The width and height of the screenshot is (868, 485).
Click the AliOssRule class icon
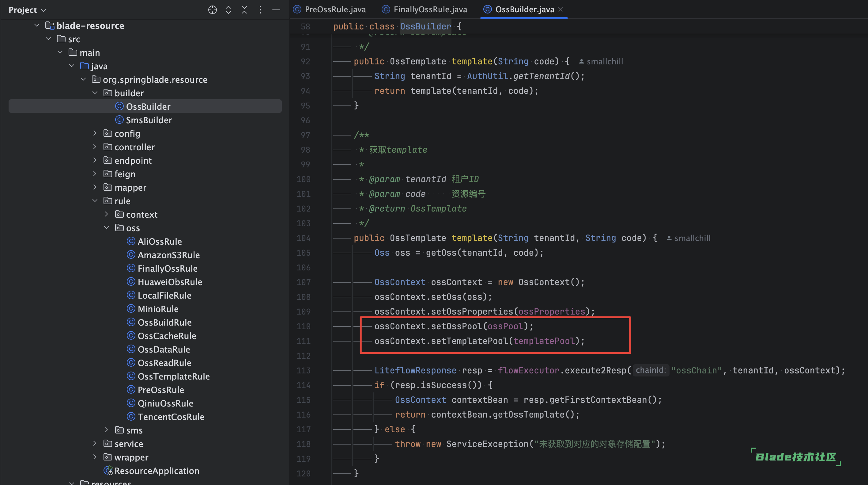click(131, 241)
